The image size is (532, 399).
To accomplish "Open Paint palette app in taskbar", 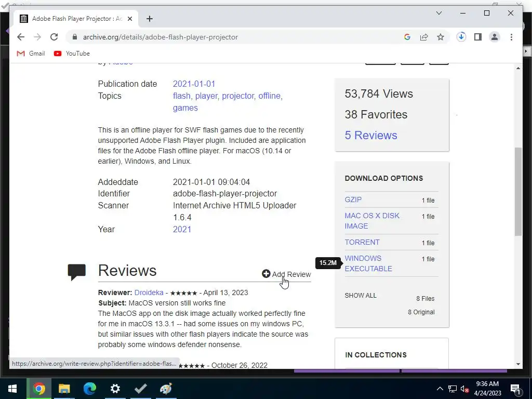I will point(166,389).
